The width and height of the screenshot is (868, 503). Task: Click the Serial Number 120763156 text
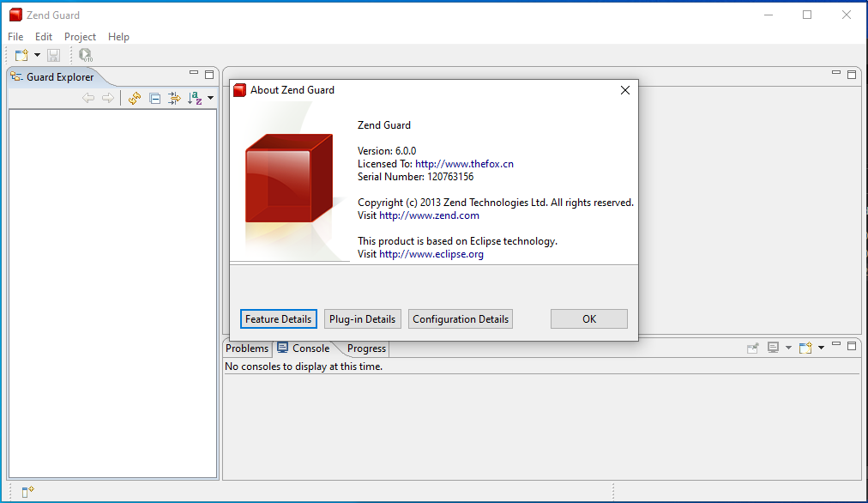click(416, 177)
